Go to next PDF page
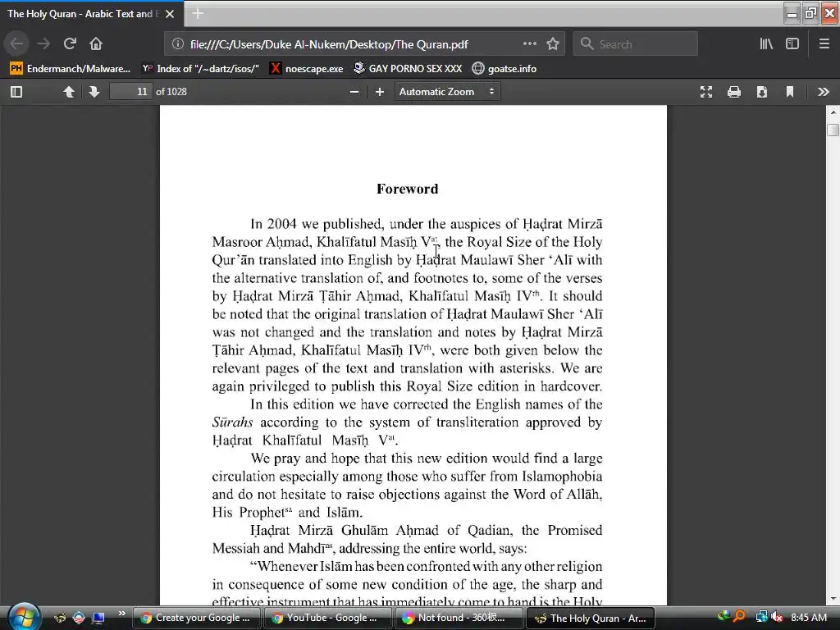 pyautogui.click(x=94, y=92)
